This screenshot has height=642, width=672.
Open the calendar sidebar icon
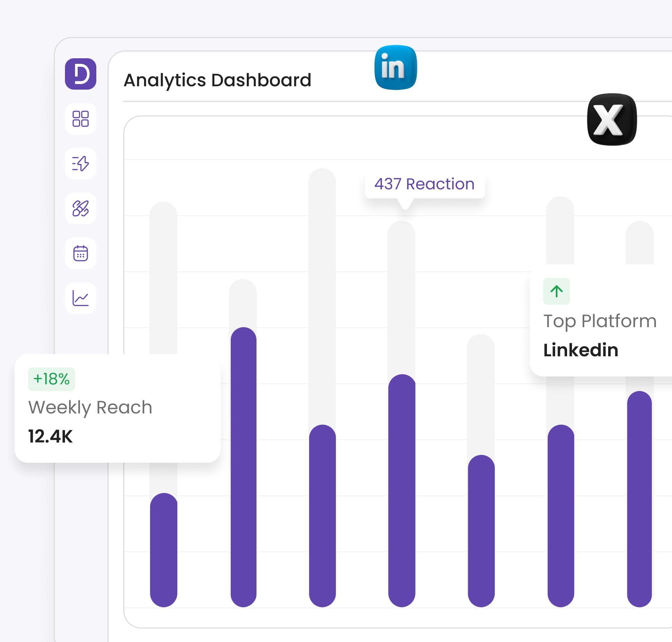[x=81, y=253]
